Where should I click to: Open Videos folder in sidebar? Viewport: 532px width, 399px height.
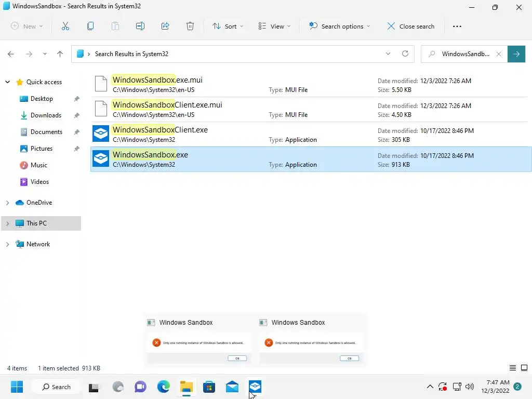(39, 181)
